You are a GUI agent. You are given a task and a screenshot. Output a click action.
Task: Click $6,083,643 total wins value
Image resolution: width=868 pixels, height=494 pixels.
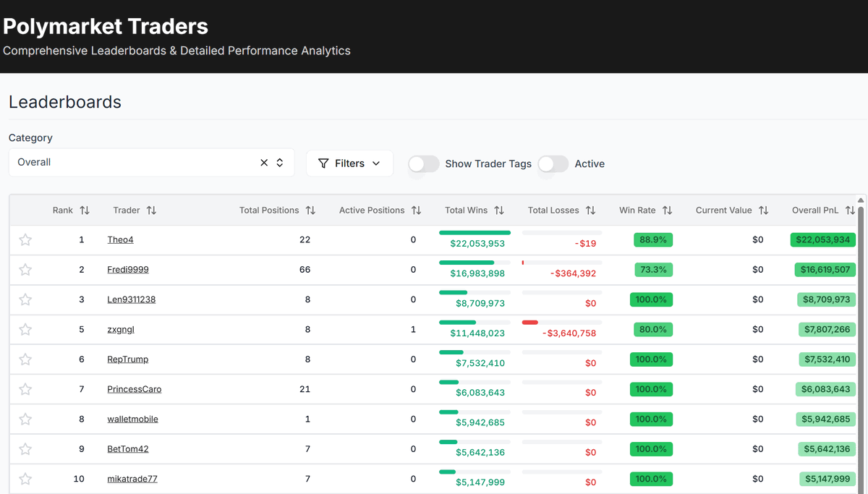pos(480,393)
